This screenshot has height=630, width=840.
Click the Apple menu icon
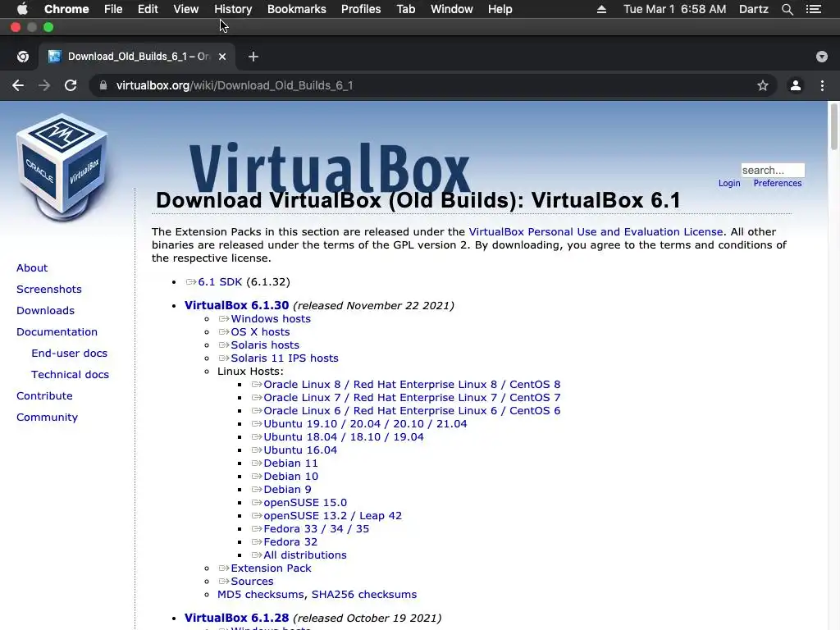(22, 9)
